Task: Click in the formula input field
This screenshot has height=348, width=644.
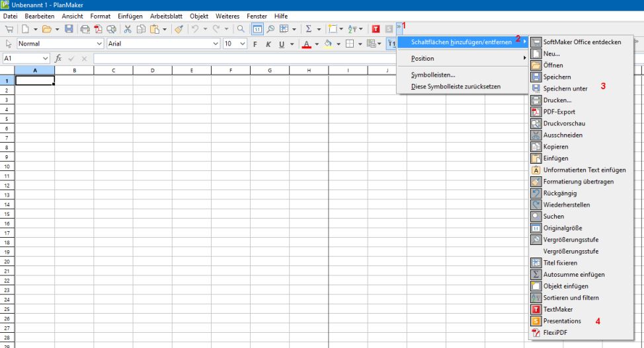Action: 245,59
